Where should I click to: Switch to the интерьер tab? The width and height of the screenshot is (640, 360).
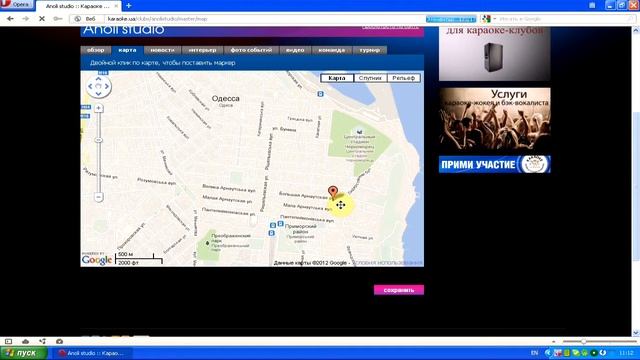tap(202, 50)
